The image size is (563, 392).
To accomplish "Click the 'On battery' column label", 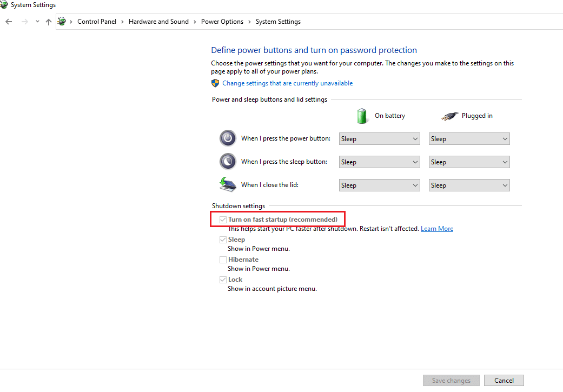I will tap(390, 116).
